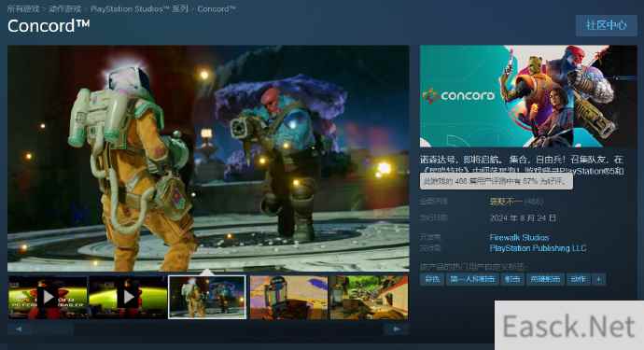Open the Firewalk Studios developer link

(x=519, y=237)
